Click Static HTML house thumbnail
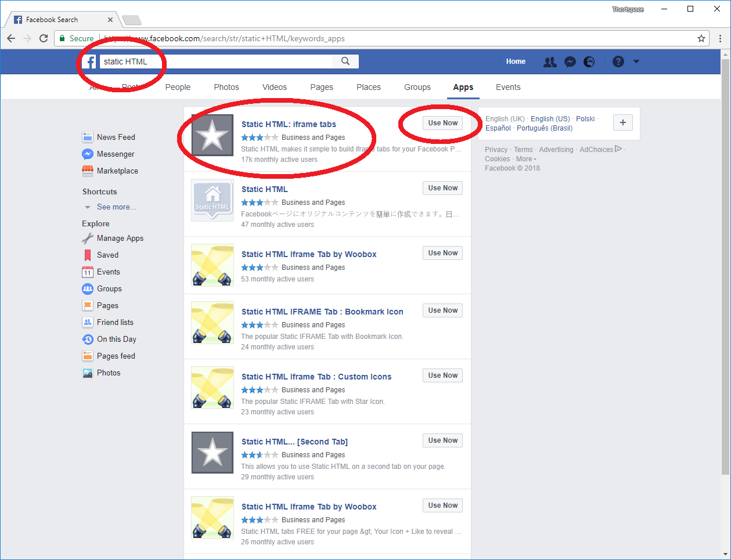 [213, 200]
